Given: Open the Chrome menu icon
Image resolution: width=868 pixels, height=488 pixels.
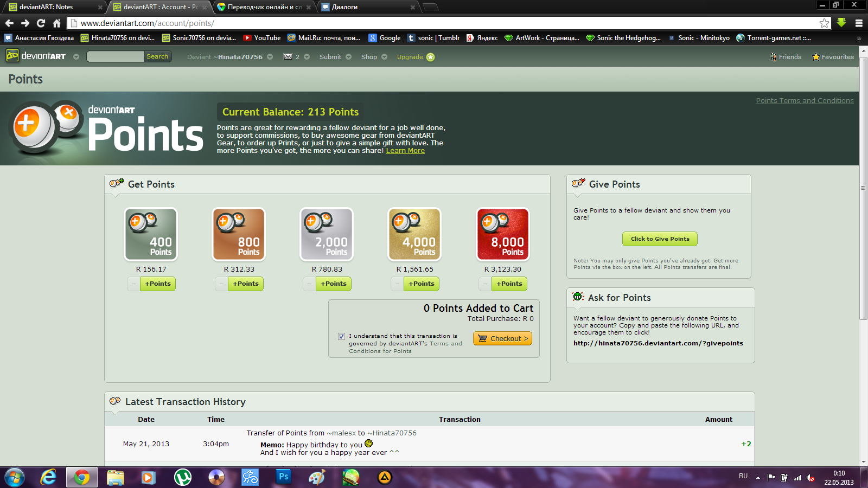Looking at the screenshot, I should (859, 23).
